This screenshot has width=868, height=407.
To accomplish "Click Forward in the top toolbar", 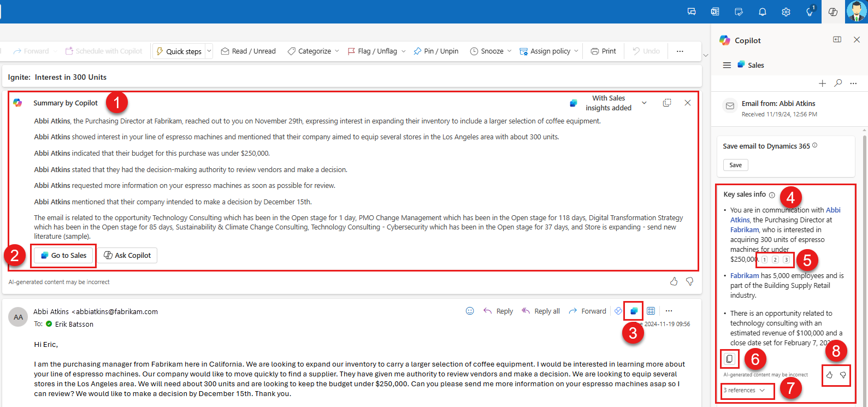I will [x=31, y=51].
